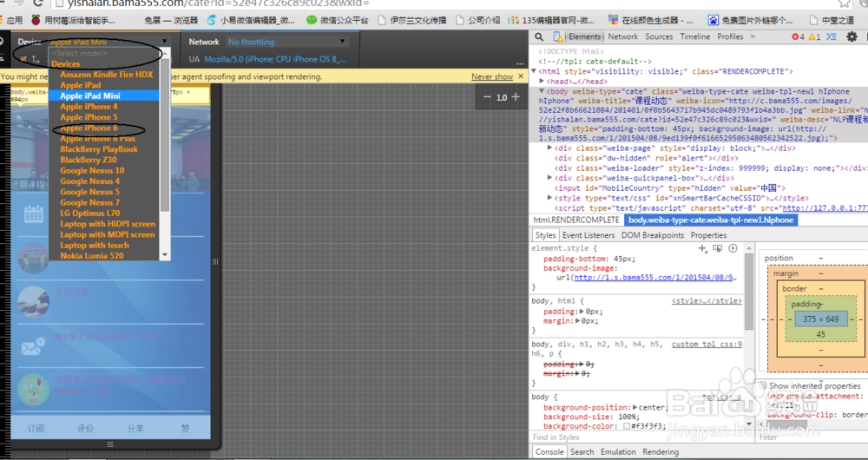Enable Show inherited properties checkbox

(x=763, y=385)
